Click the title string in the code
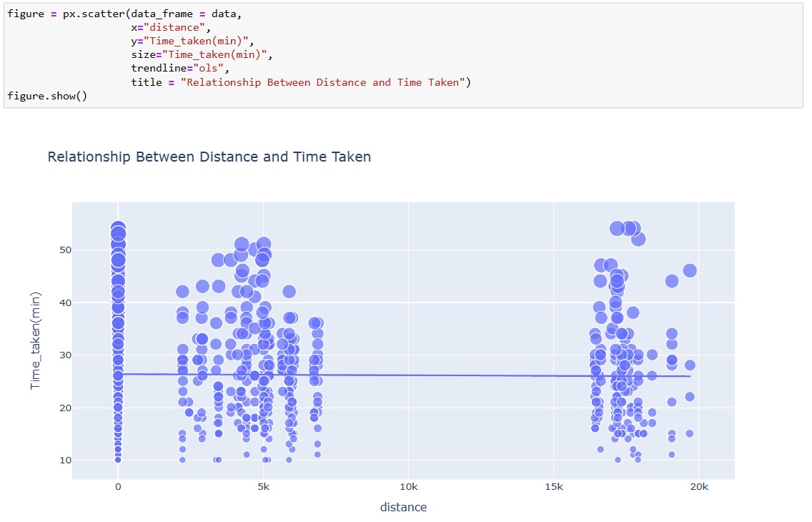812x522 pixels. pos(324,82)
